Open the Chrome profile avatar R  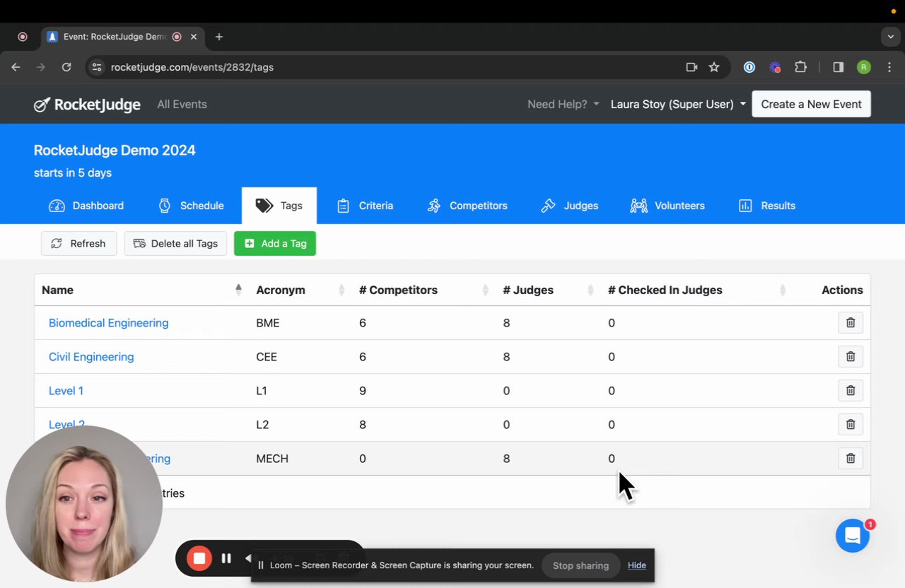[x=864, y=67]
